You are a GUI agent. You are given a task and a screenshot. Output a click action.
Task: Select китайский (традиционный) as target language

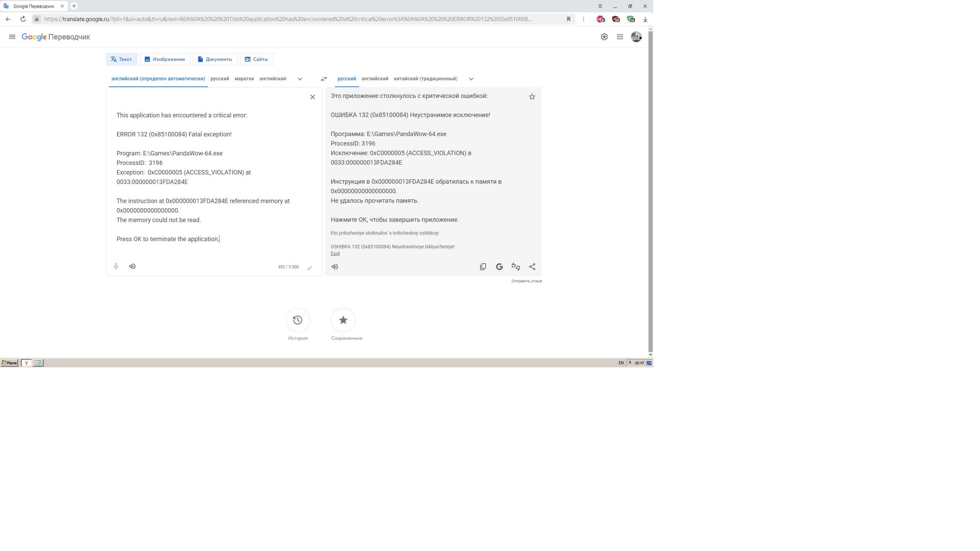click(426, 79)
